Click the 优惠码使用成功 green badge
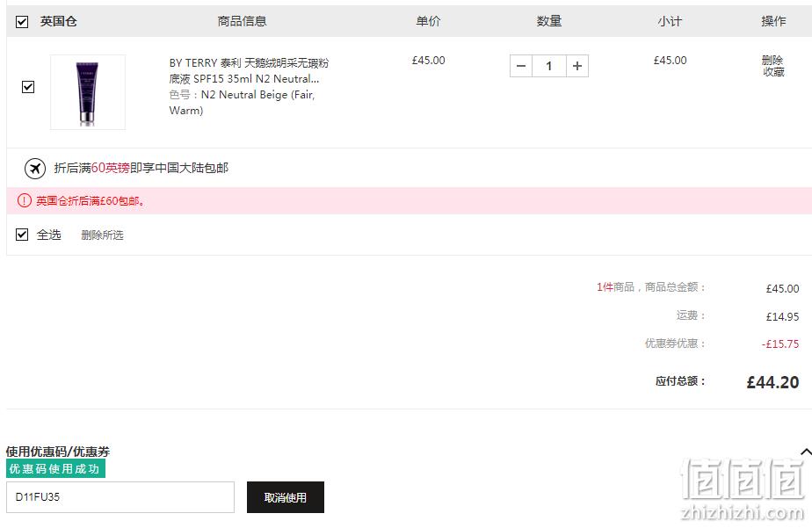 55,468
